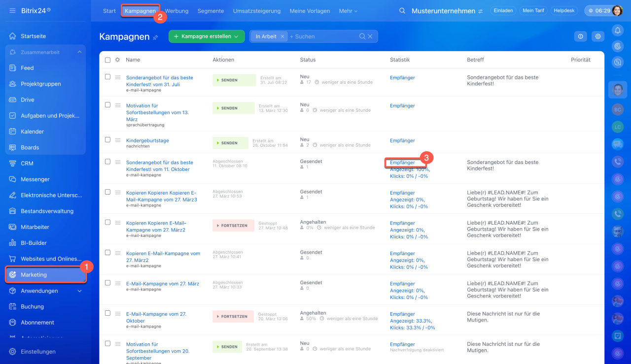Image resolution: width=631 pixels, height=364 pixels.
Task: Open the search magnifier in top bar
Action: [x=402, y=11]
